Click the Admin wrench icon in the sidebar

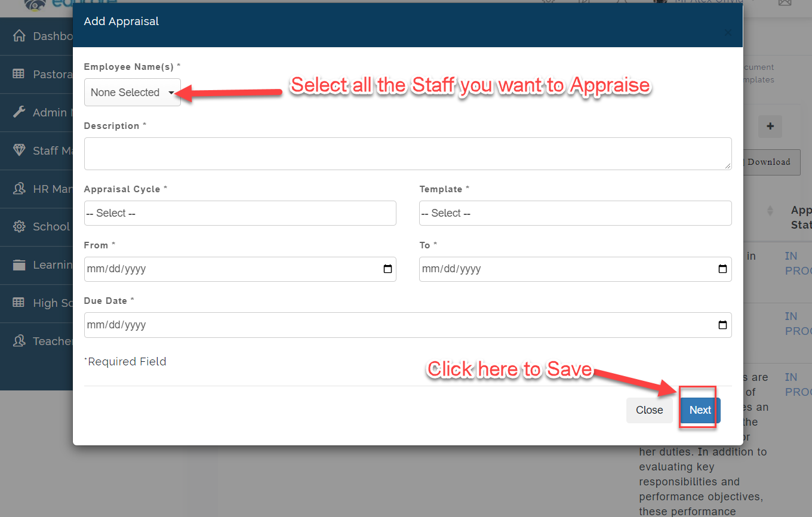(x=19, y=112)
